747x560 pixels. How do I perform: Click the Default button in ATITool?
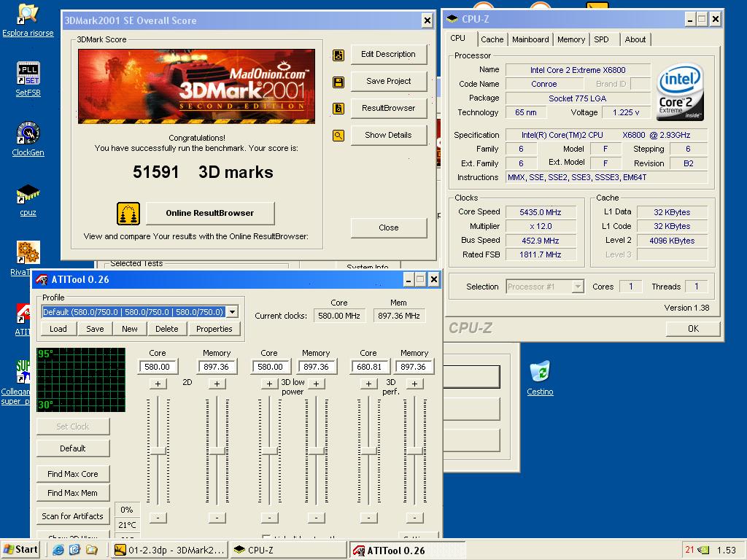coord(72,448)
